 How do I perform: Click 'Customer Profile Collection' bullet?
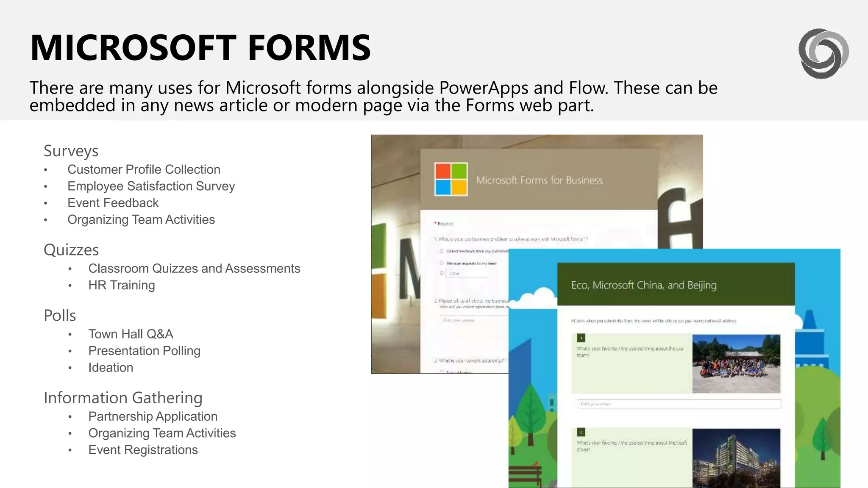(144, 169)
